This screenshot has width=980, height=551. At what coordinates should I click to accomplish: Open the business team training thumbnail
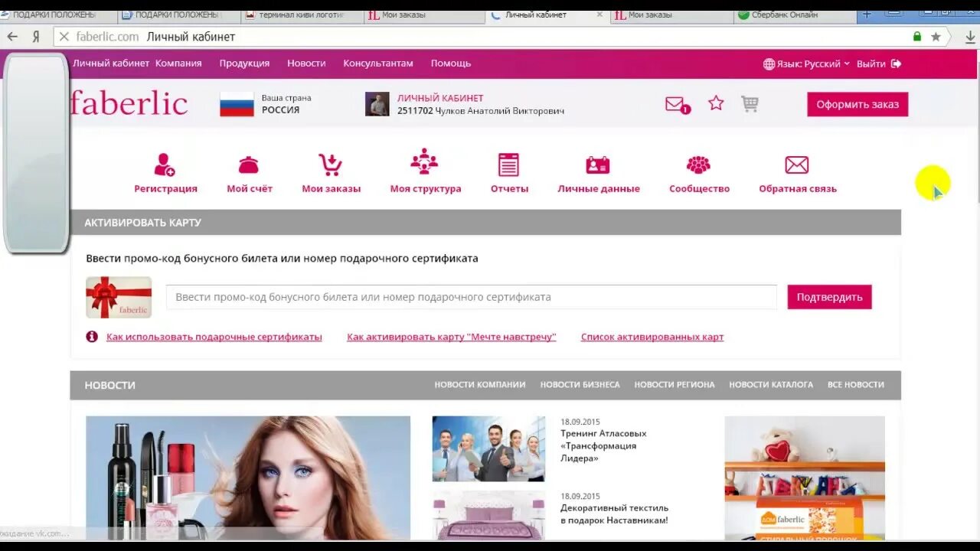(x=488, y=448)
